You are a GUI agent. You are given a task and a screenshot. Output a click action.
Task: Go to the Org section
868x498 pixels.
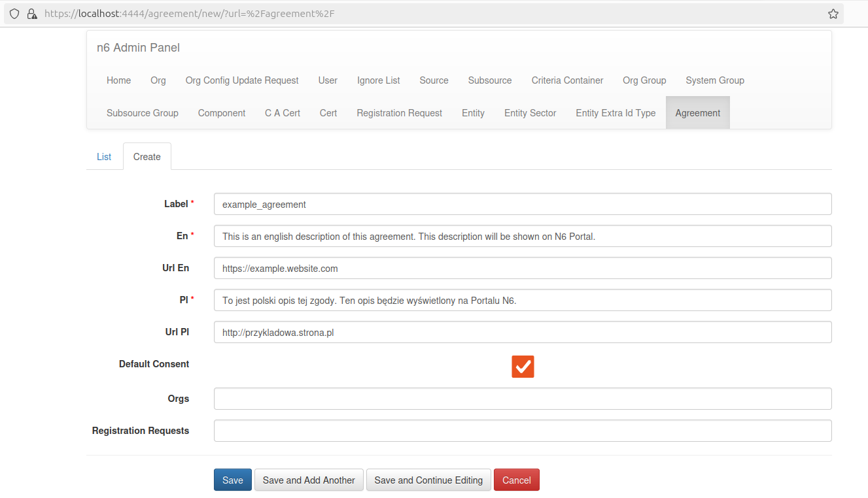(158, 80)
